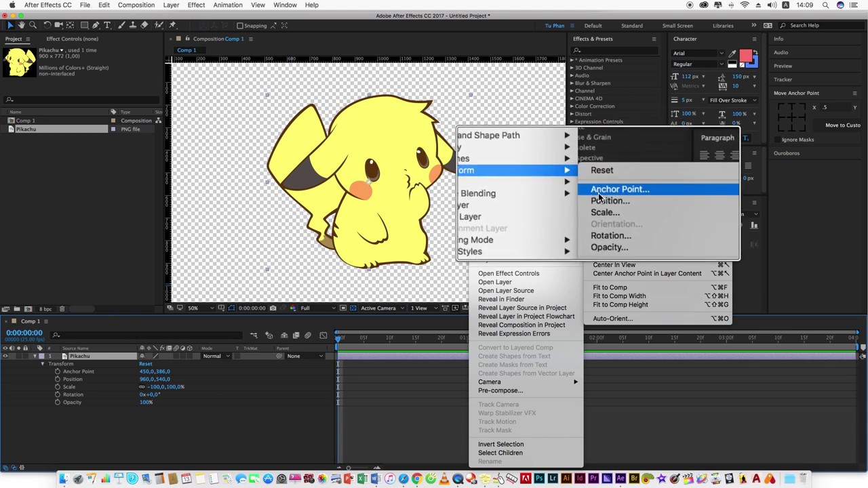The width and height of the screenshot is (868, 488).
Task: Select the Puppet Pin tool
Action: click(172, 25)
